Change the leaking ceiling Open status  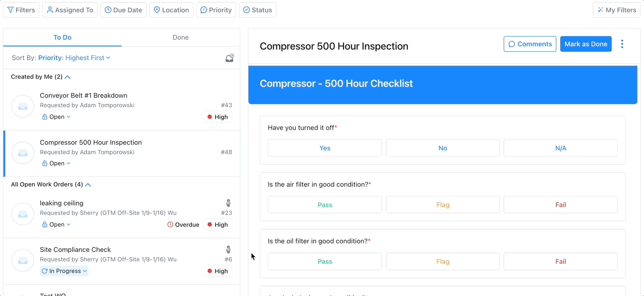click(56, 224)
